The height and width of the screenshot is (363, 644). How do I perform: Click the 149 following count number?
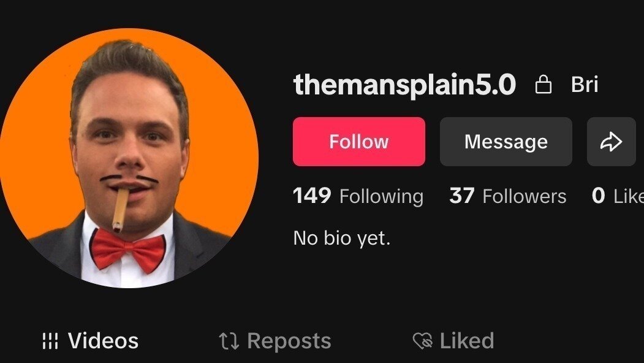312,195
